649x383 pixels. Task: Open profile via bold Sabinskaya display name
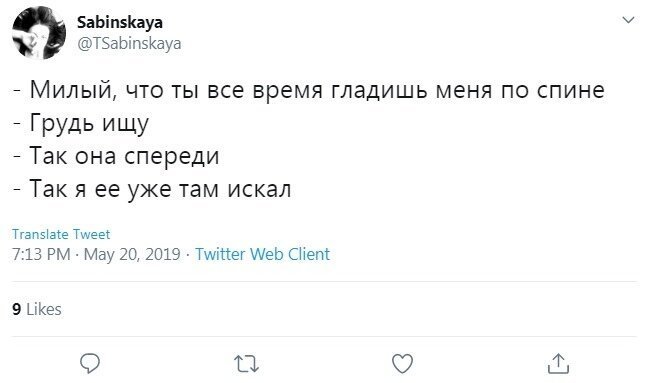coord(120,22)
